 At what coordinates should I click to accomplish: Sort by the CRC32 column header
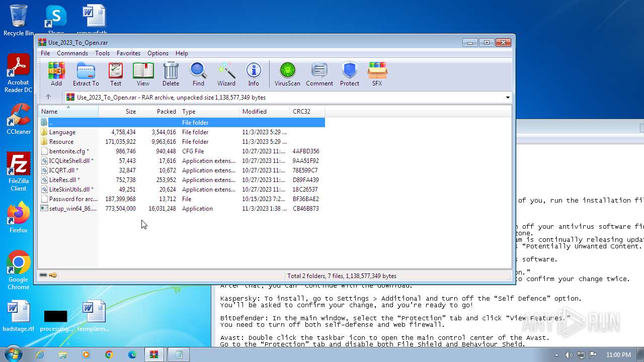click(x=307, y=112)
